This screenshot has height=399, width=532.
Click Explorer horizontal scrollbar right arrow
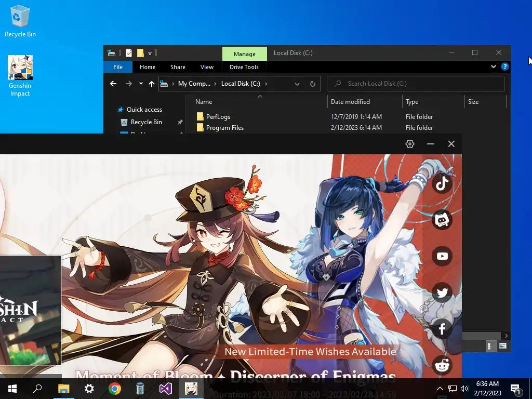tap(506, 336)
